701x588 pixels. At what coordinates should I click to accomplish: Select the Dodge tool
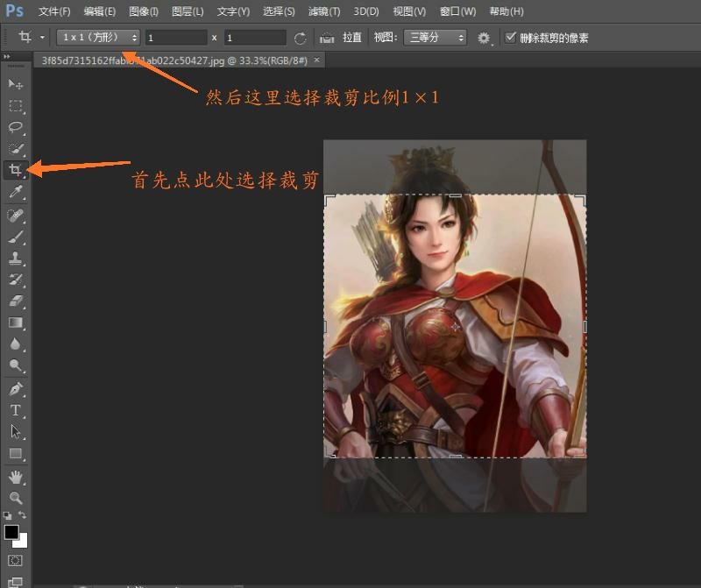15,365
